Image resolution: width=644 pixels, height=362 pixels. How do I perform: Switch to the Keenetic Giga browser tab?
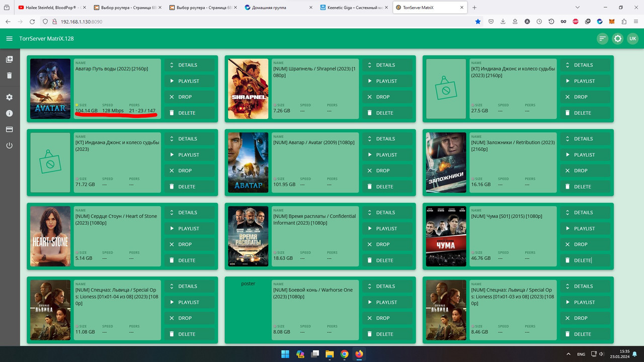point(354,8)
